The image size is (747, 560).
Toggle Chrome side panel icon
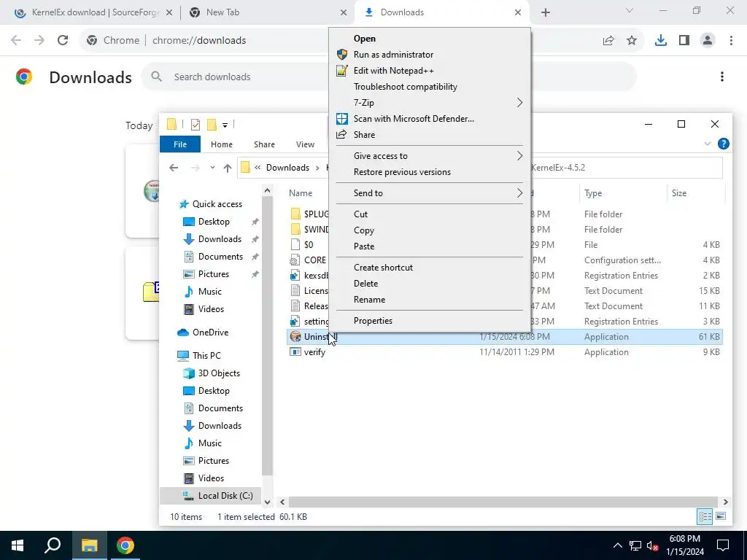tap(684, 41)
